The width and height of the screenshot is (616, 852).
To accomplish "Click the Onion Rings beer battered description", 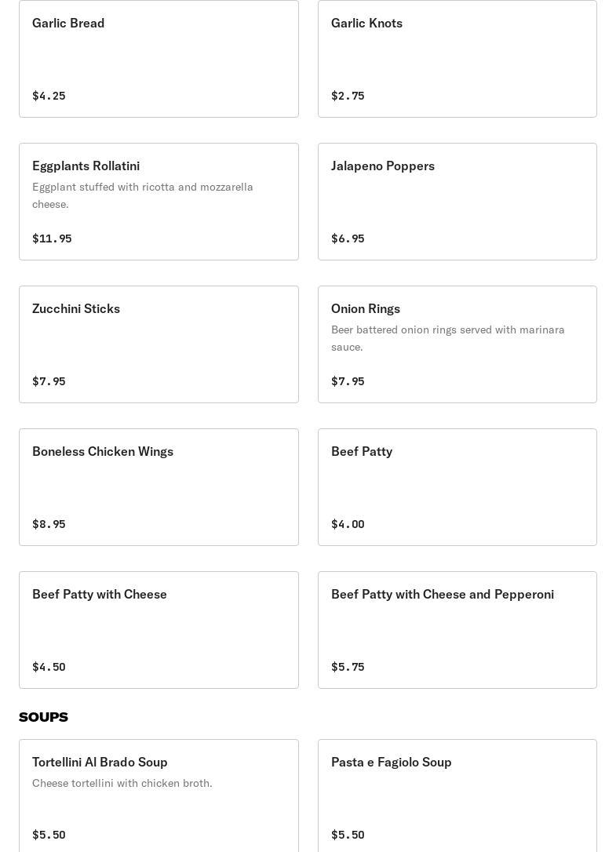I will point(448,338).
